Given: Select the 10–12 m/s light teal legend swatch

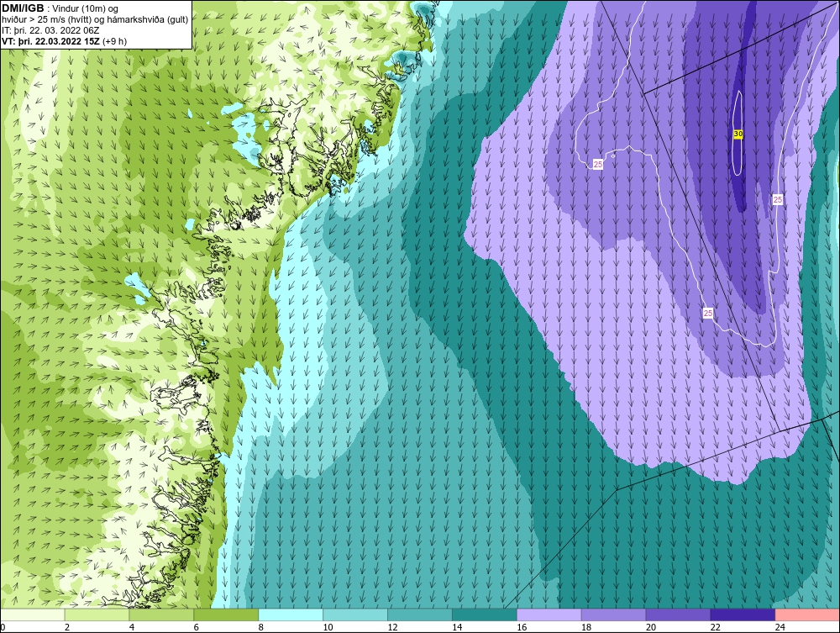Looking at the screenshot, I should pos(355,615).
